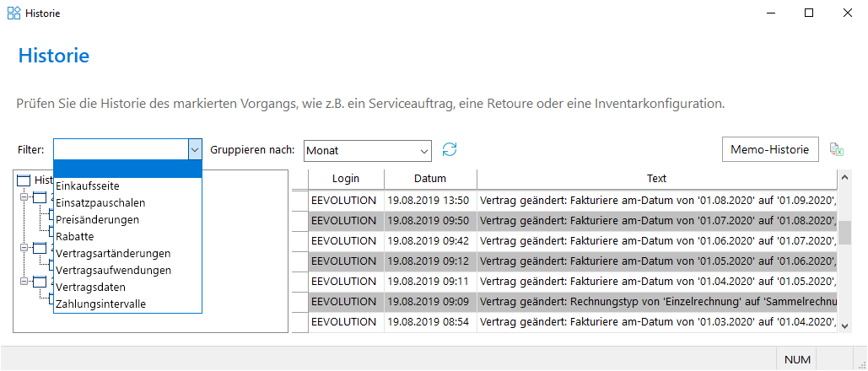Export history to Excel icon
868x371 pixels.
pos(836,149)
